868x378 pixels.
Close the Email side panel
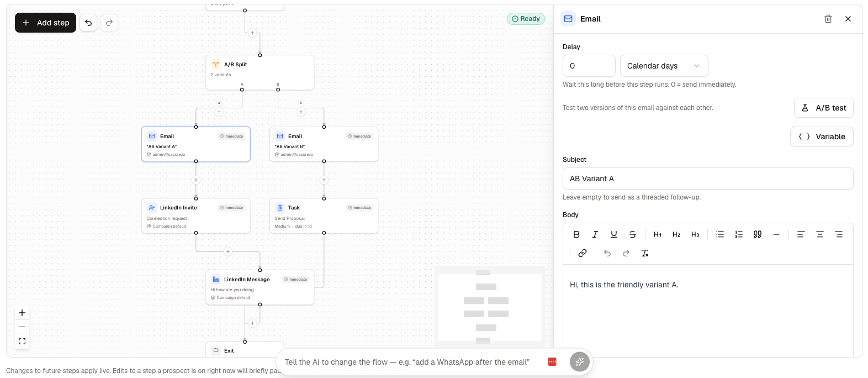848,19
